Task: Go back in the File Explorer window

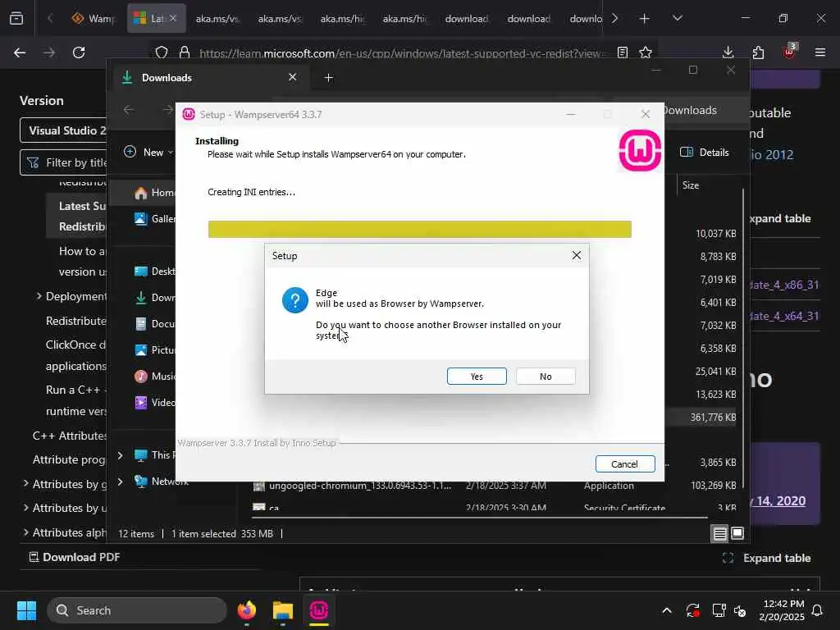Action: coord(129,110)
